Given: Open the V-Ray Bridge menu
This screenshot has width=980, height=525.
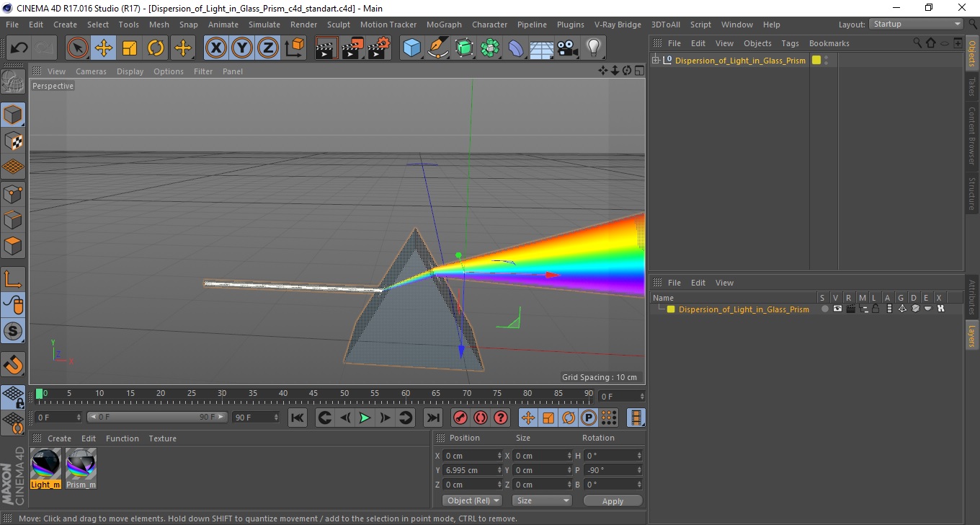Looking at the screenshot, I should tap(618, 25).
